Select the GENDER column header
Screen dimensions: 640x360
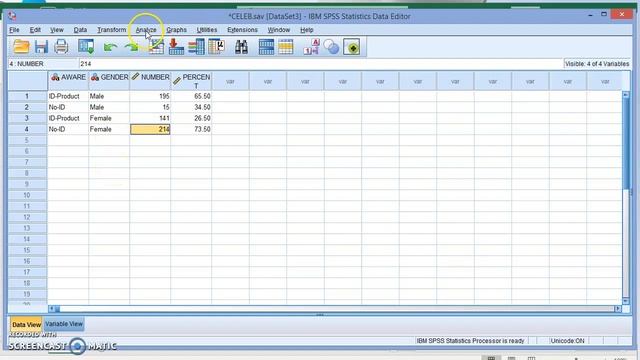[109, 81]
